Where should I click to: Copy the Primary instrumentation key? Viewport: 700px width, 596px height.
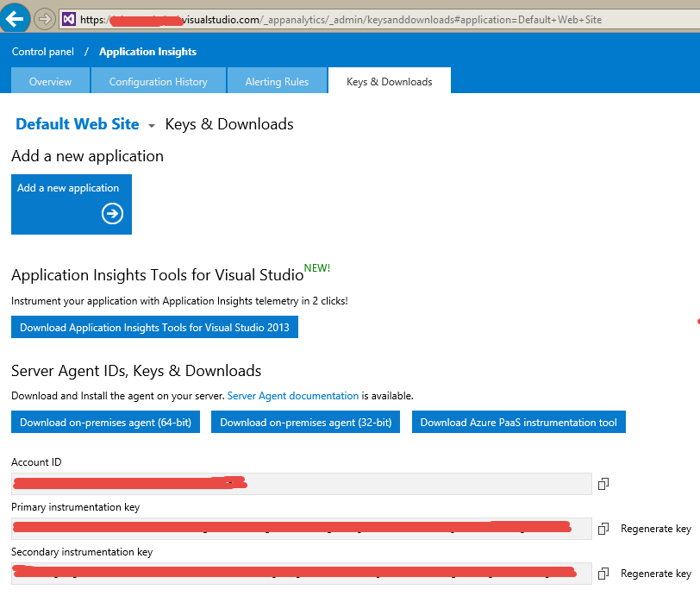603,529
